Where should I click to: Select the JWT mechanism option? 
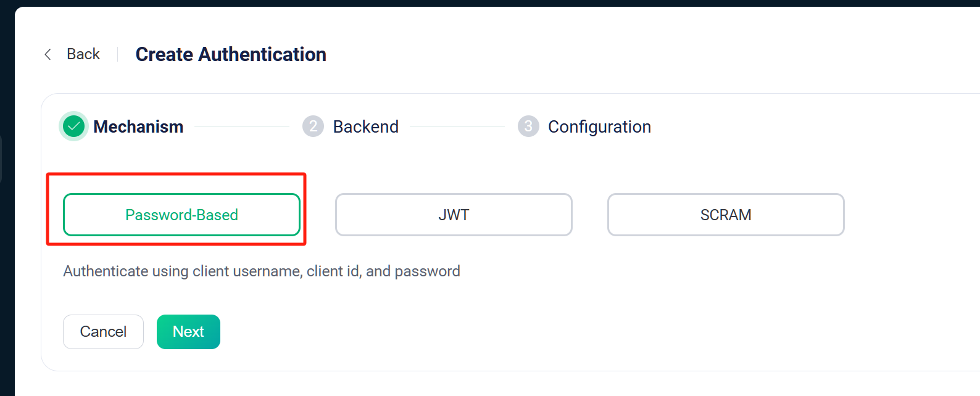click(454, 215)
